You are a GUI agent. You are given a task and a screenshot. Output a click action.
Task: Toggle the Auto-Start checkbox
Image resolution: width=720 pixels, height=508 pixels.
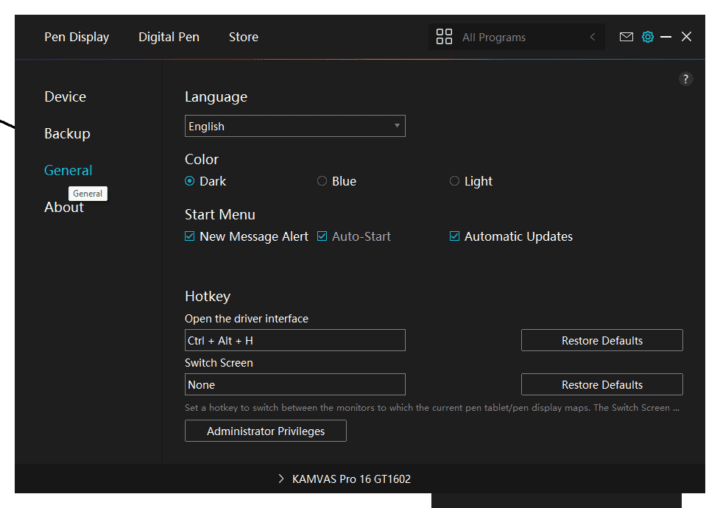pyautogui.click(x=322, y=237)
